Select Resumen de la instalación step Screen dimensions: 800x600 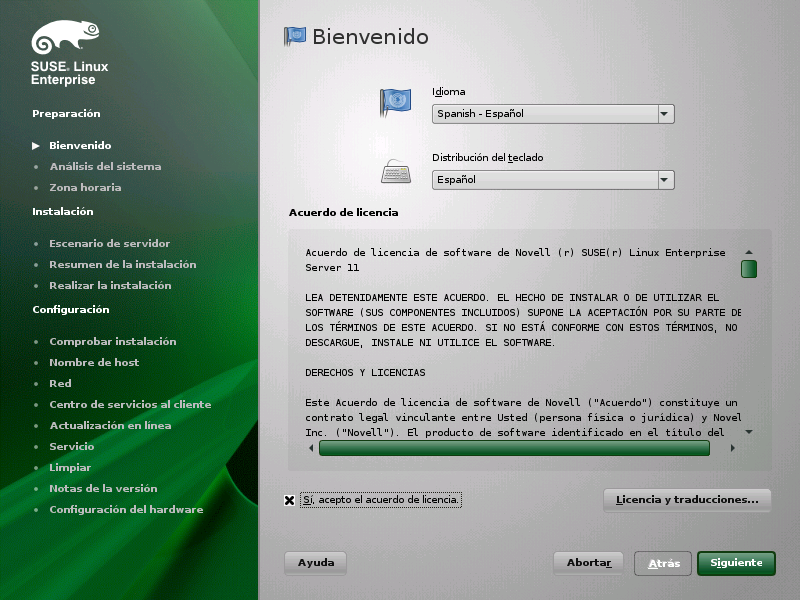122,264
